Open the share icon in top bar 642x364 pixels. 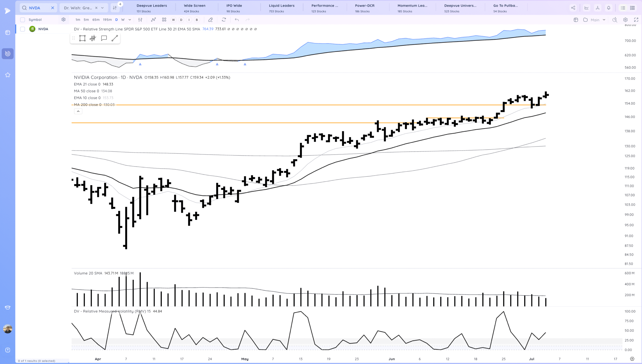[573, 8]
